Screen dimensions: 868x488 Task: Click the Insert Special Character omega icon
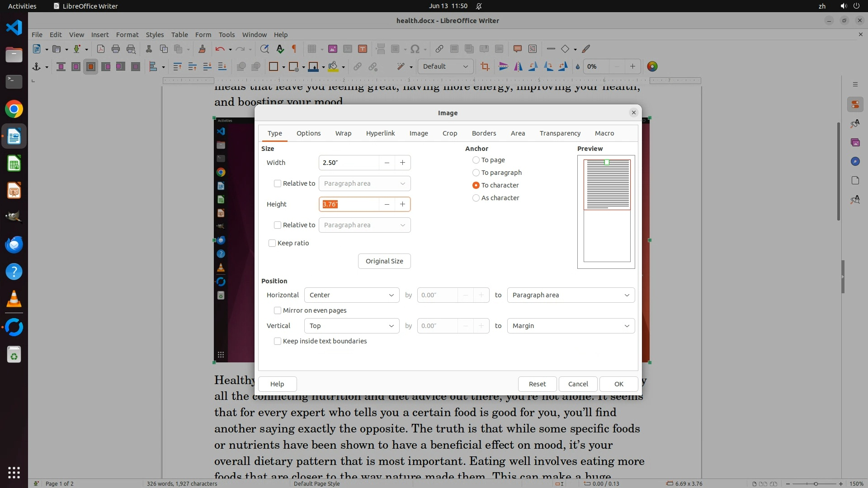tap(415, 49)
